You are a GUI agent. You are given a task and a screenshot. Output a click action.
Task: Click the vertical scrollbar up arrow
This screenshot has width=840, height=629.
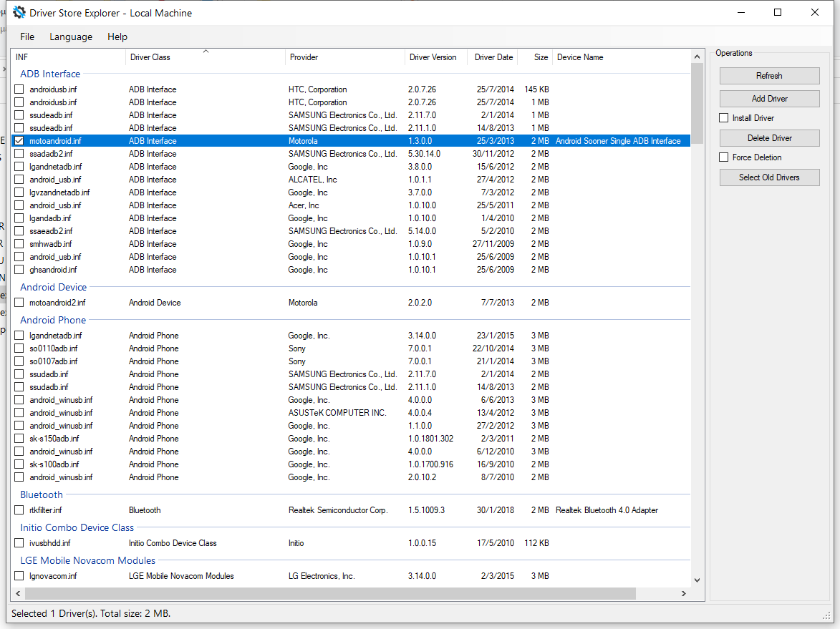coord(697,56)
